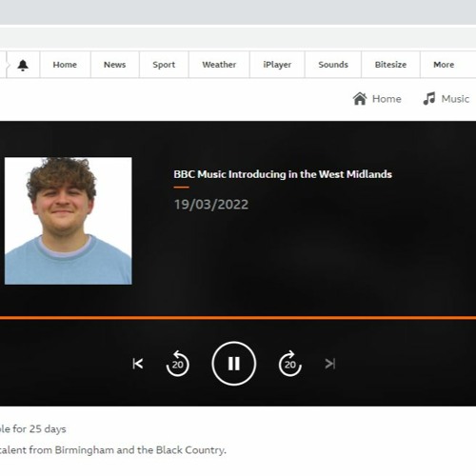Click the presenter thumbnail image
Screen dimensions: 476x476
click(69, 221)
